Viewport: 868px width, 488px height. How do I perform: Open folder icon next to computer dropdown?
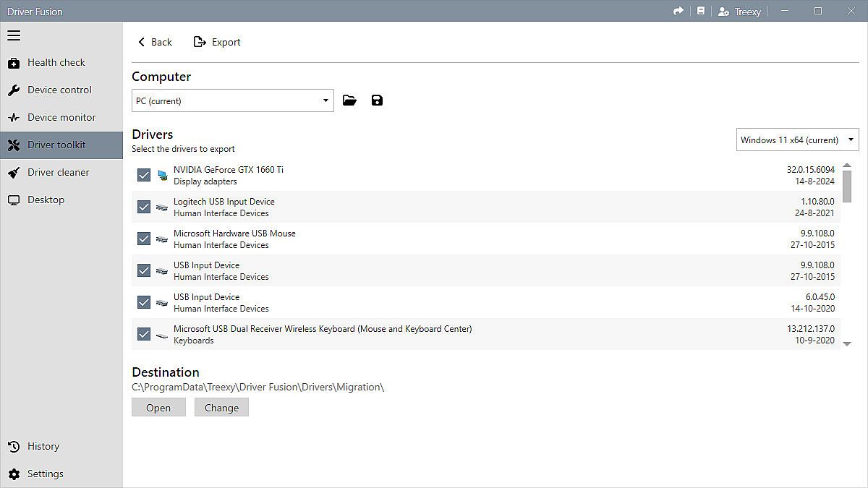point(349,100)
